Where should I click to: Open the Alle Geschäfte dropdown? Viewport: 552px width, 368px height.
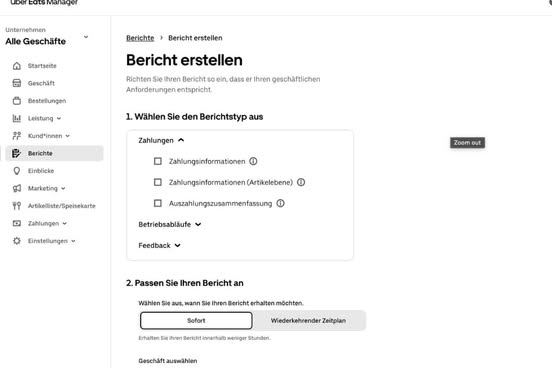tap(47, 37)
